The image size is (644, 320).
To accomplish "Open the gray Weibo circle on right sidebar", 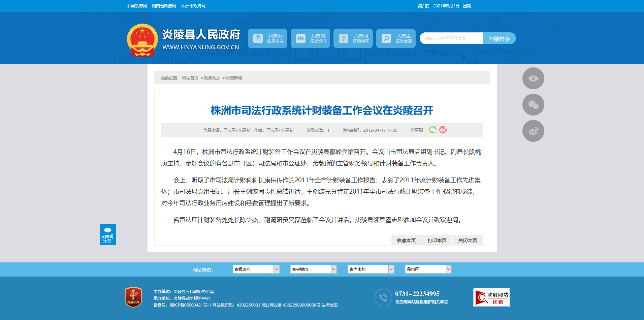I will (533, 131).
